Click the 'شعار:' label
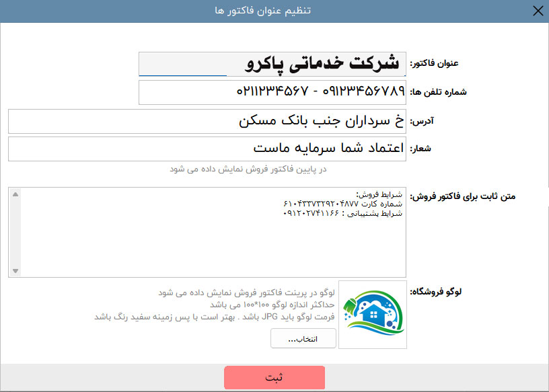 [x=420, y=149]
